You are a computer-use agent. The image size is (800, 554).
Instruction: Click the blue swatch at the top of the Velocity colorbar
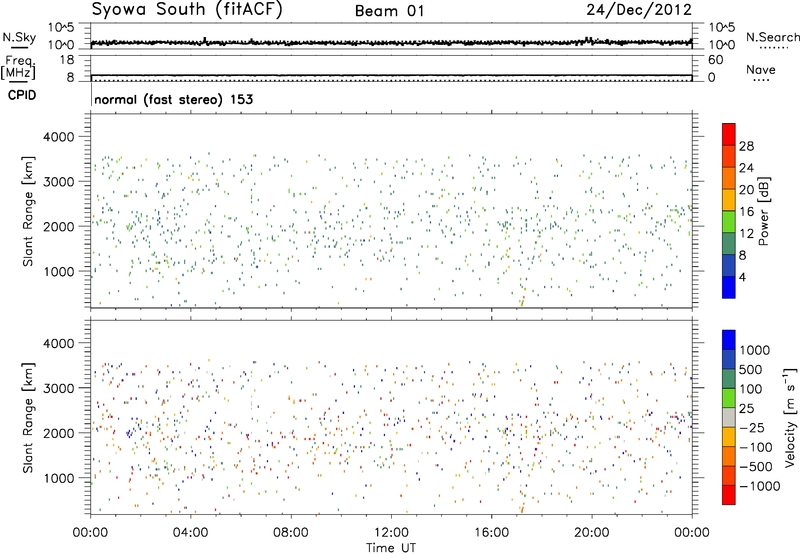(729, 340)
